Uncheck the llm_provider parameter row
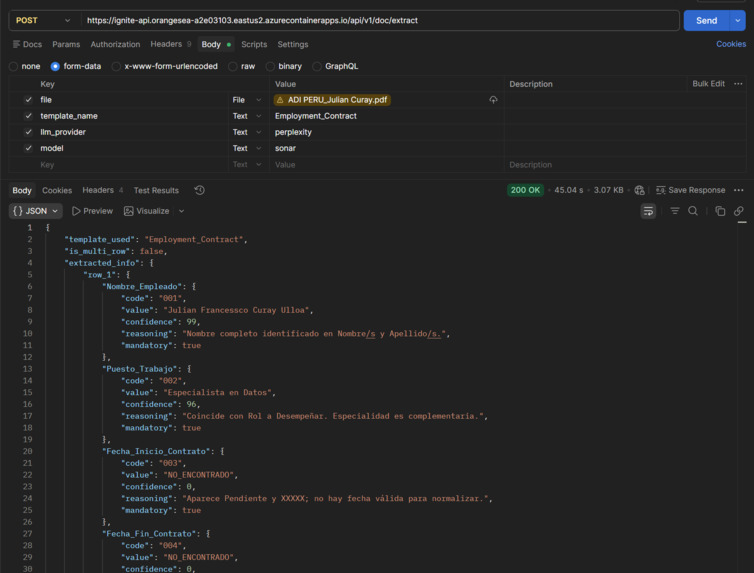 (x=28, y=132)
